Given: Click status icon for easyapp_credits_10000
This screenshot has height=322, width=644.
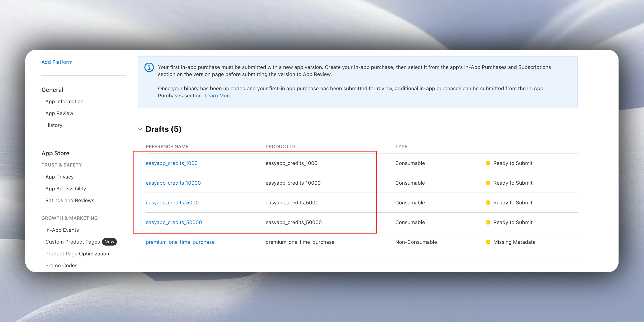Looking at the screenshot, I should point(488,183).
